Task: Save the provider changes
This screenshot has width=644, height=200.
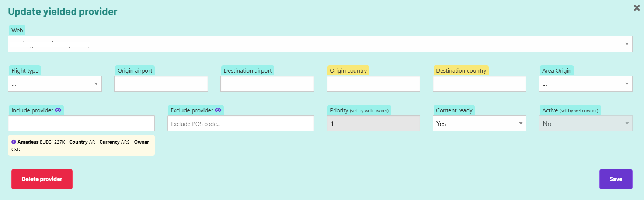Action: tap(616, 179)
